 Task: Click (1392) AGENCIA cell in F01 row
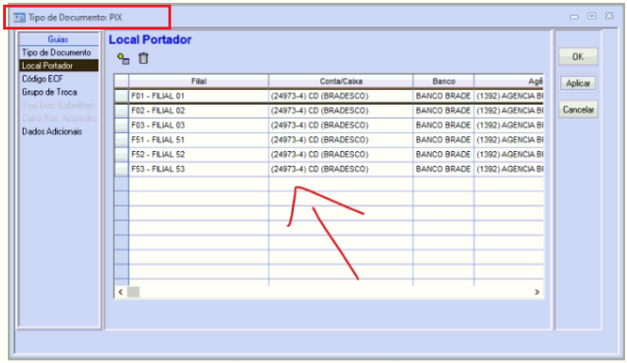pyautogui.click(x=509, y=96)
